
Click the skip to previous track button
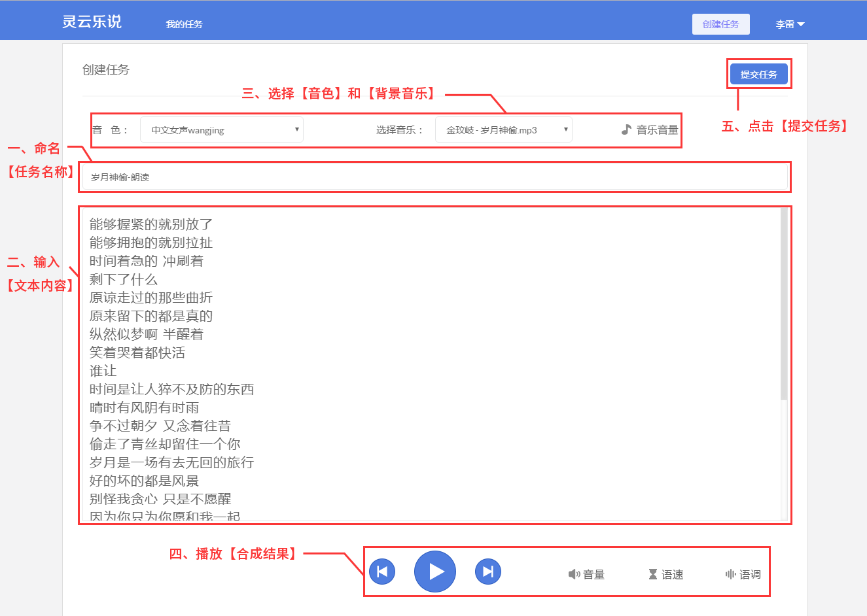[382, 572]
